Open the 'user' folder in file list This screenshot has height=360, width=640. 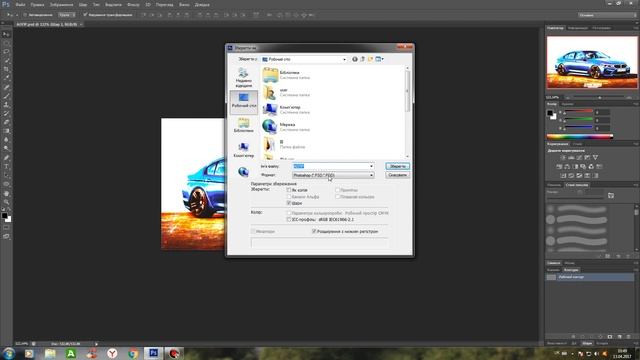(x=286, y=92)
